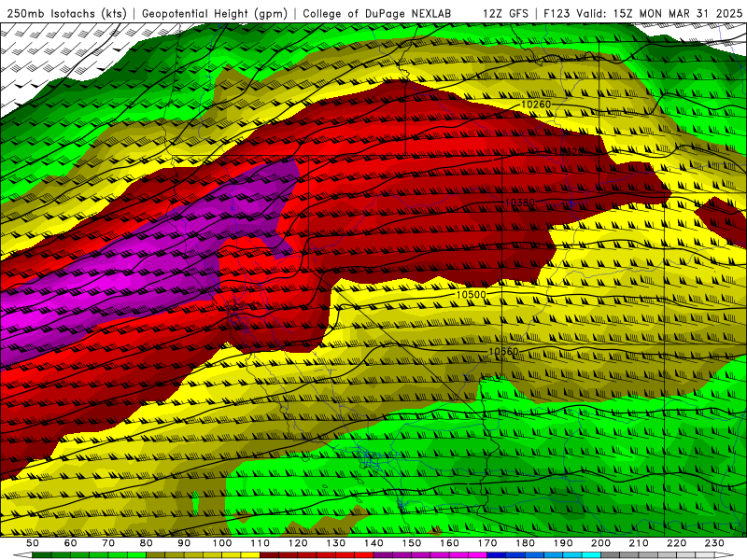Click the 100 knot legend value

[222, 543]
